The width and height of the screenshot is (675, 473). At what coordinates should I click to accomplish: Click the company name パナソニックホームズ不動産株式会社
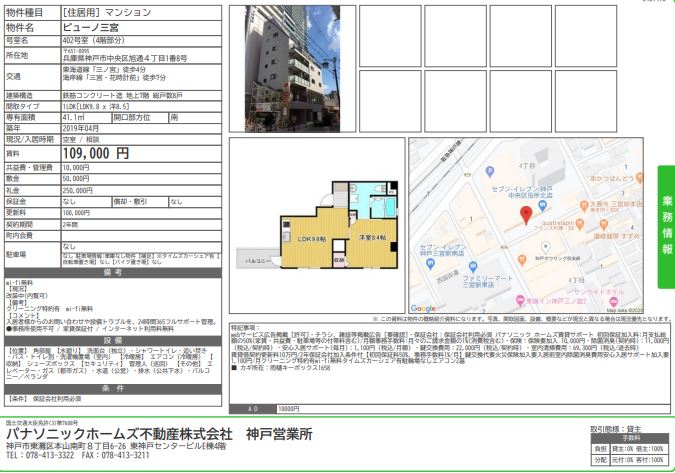coord(119,434)
